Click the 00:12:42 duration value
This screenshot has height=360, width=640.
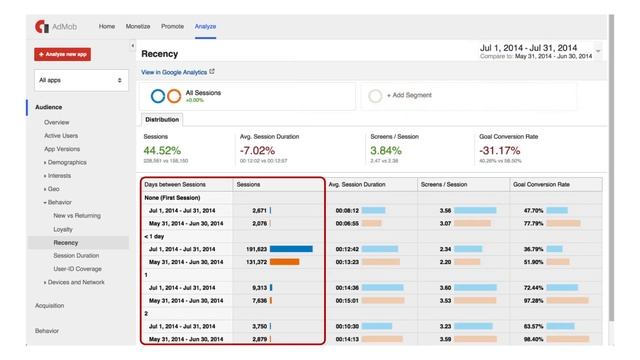pos(347,249)
